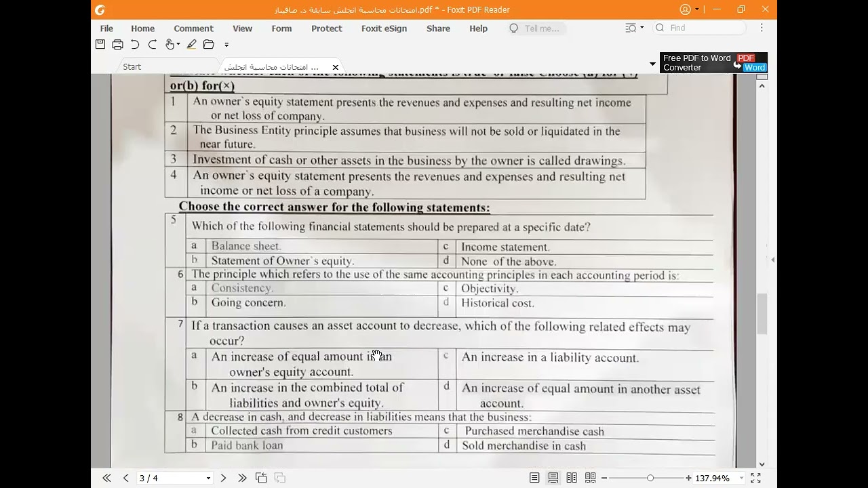
Task: Click the Open folder icon
Action: (209, 45)
